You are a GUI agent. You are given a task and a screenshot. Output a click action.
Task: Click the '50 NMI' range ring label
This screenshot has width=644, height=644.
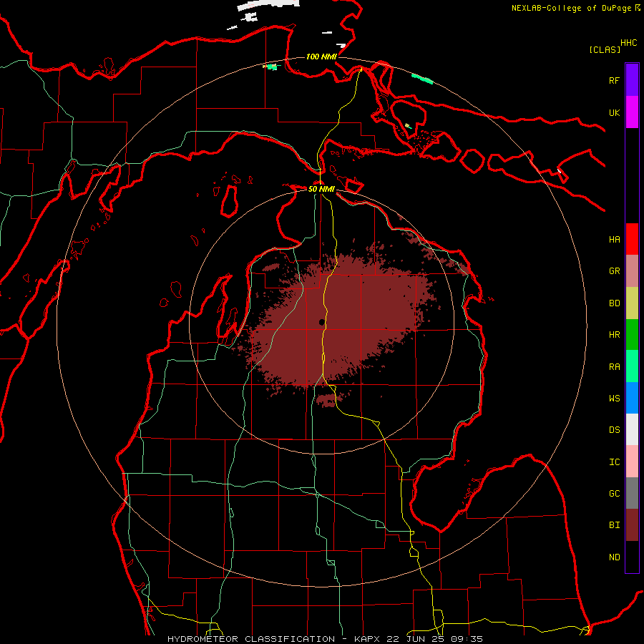click(x=321, y=189)
